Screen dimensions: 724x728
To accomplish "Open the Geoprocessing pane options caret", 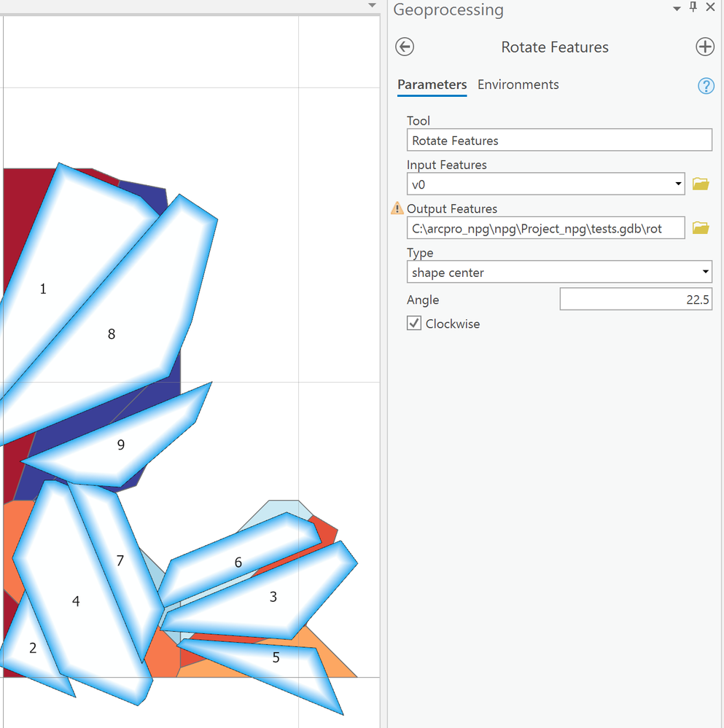I will (677, 7).
